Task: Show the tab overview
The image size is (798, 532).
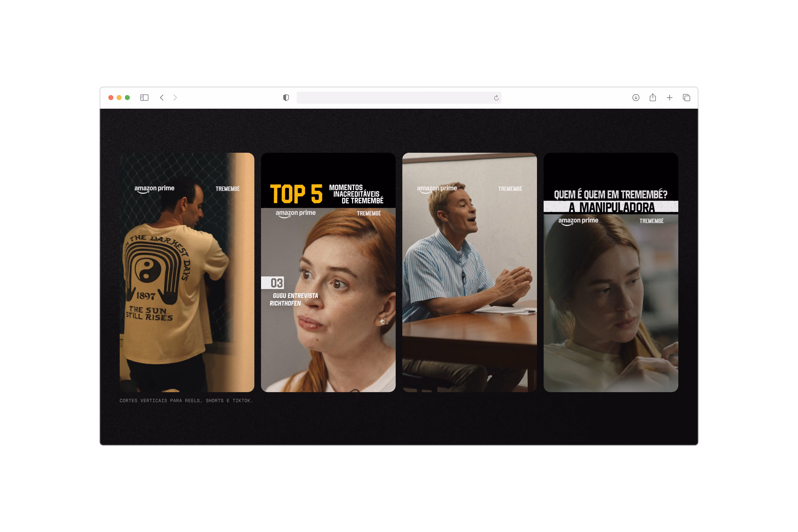Action: tap(686, 98)
